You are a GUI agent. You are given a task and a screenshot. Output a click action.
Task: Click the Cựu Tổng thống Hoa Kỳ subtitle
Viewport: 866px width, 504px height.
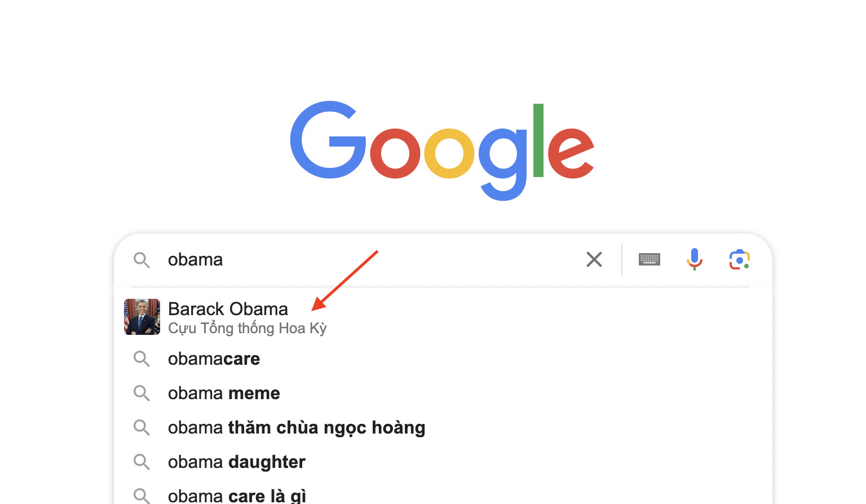[248, 328]
